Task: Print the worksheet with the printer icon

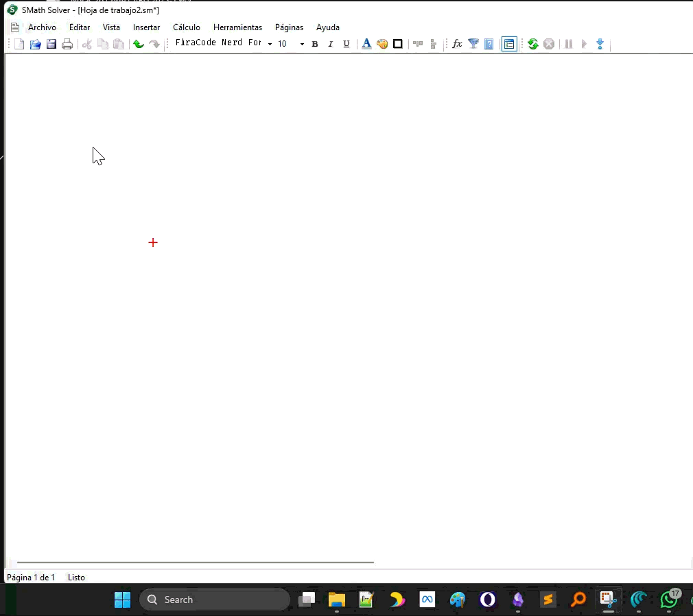Action: pyautogui.click(x=67, y=44)
